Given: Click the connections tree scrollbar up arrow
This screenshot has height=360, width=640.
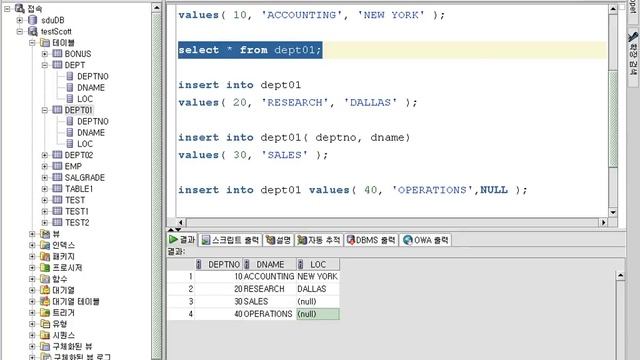Looking at the screenshot, I should click(156, 7).
